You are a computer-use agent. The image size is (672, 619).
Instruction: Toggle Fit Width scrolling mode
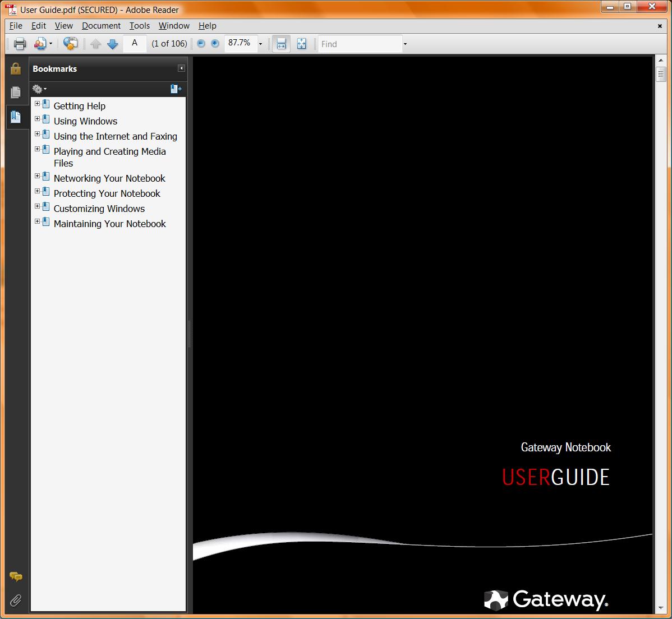click(x=281, y=44)
